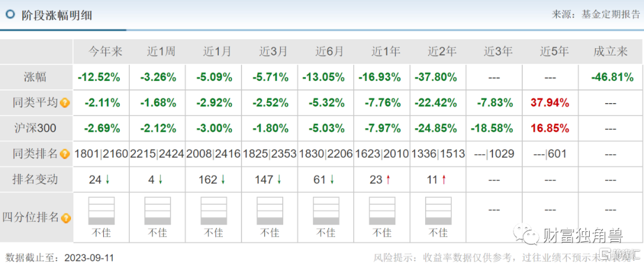
Task: Click the 近1月 quartile bar chart
Action: [213, 210]
